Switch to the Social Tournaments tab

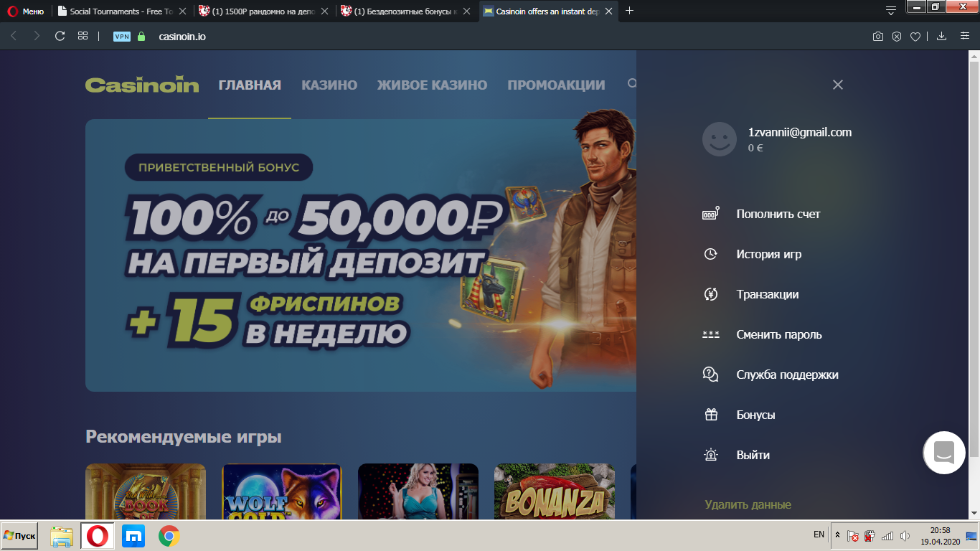115,11
